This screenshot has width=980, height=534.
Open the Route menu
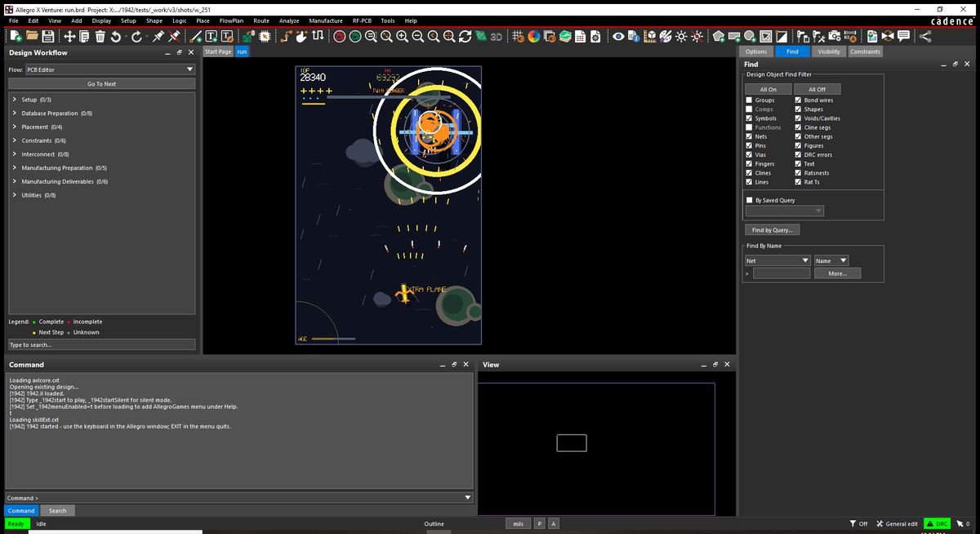[261, 20]
